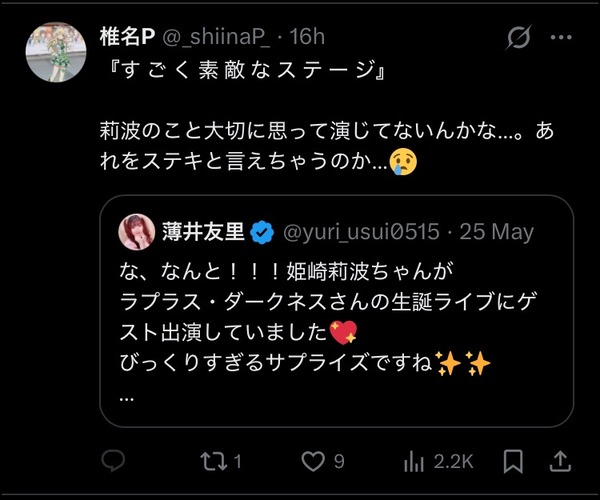Screen dimensions: 600x500
Task: Bookmark this post
Action: click(513, 462)
